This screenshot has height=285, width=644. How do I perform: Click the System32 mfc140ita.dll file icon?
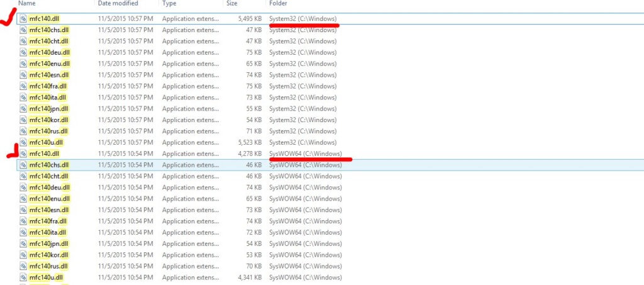pos(23,98)
